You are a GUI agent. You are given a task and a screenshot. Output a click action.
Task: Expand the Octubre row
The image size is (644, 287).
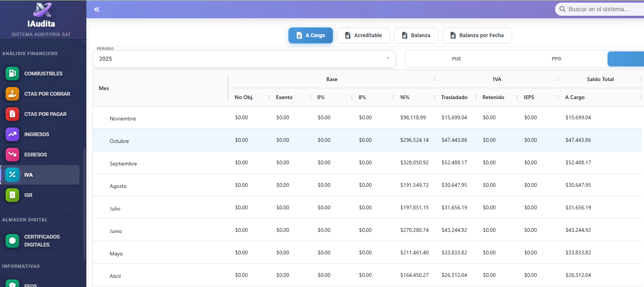tap(119, 141)
